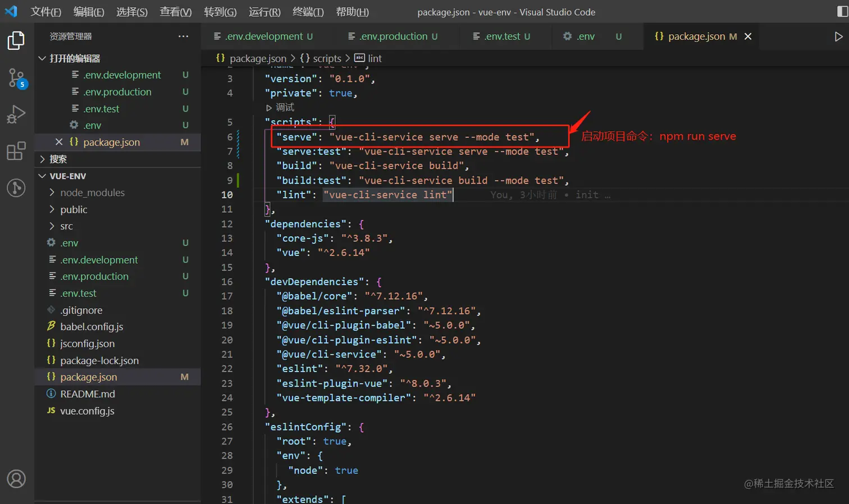
Task: Click gear icon of .env in open editors
Action: tap(74, 125)
